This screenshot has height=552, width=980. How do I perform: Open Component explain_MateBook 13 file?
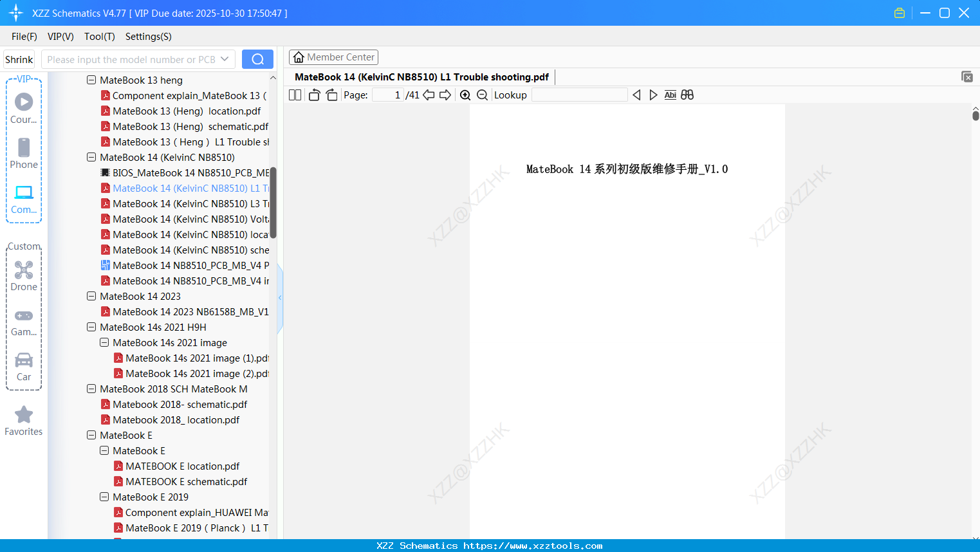tap(183, 96)
